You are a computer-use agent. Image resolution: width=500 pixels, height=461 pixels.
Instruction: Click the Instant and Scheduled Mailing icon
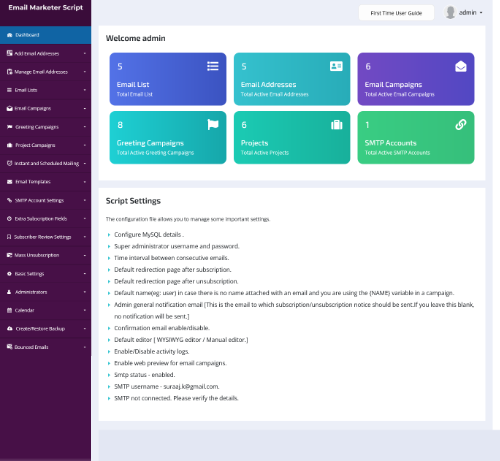[x=10, y=163]
